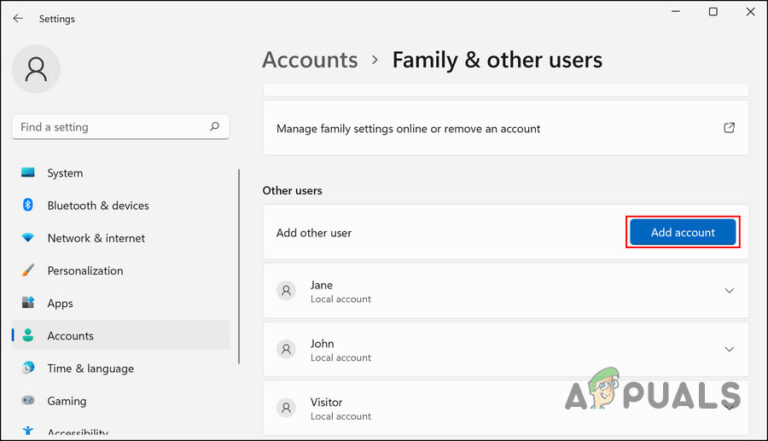This screenshot has height=441, width=768.
Task: Close the Settings window
Action: 750,11
